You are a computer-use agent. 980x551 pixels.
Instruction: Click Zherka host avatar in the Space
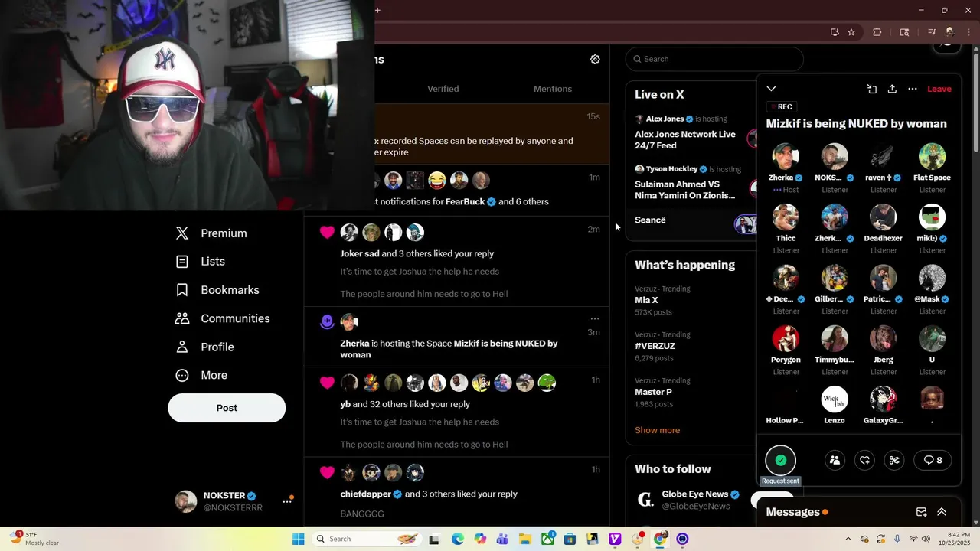tap(786, 156)
